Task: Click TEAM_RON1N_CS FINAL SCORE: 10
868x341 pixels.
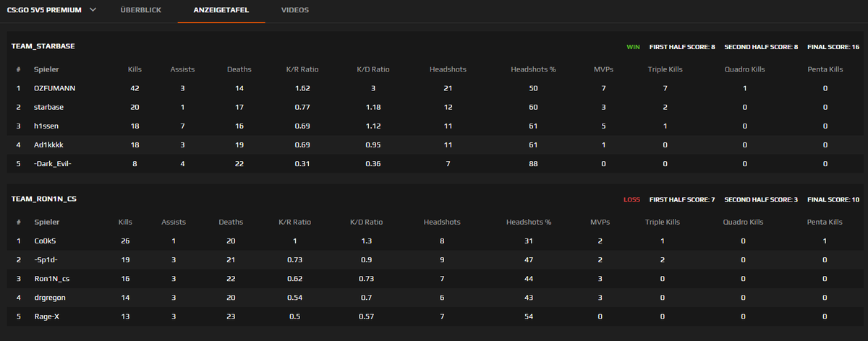Action: click(833, 199)
